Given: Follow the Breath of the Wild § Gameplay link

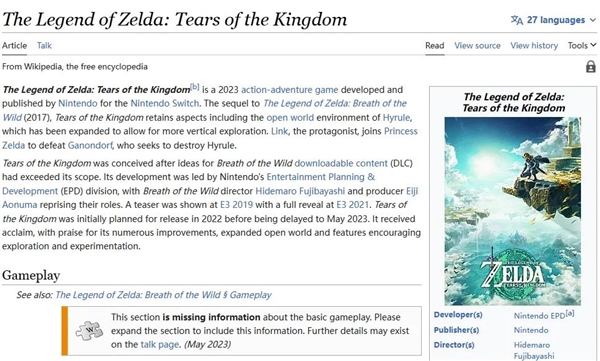Looking at the screenshot, I should pyautogui.click(x=163, y=295).
